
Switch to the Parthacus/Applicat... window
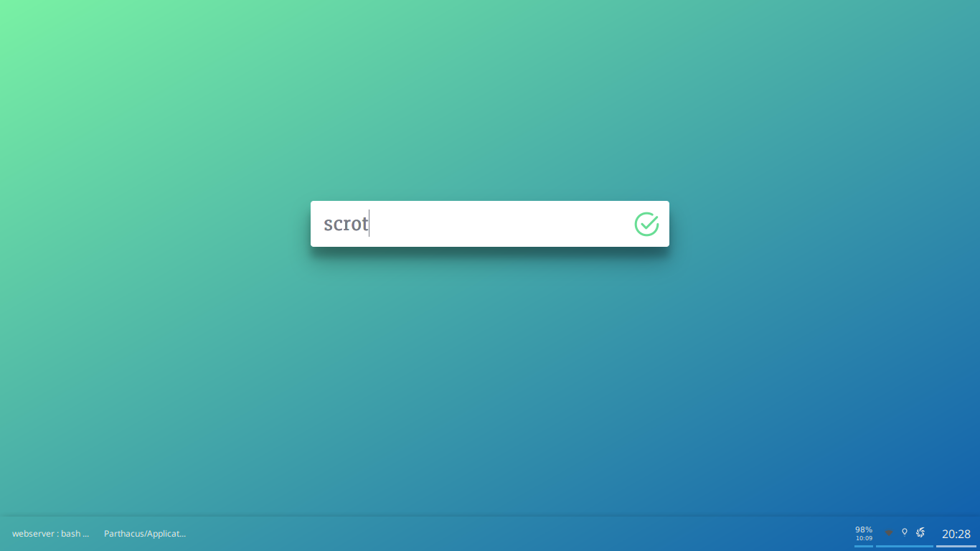click(x=145, y=534)
